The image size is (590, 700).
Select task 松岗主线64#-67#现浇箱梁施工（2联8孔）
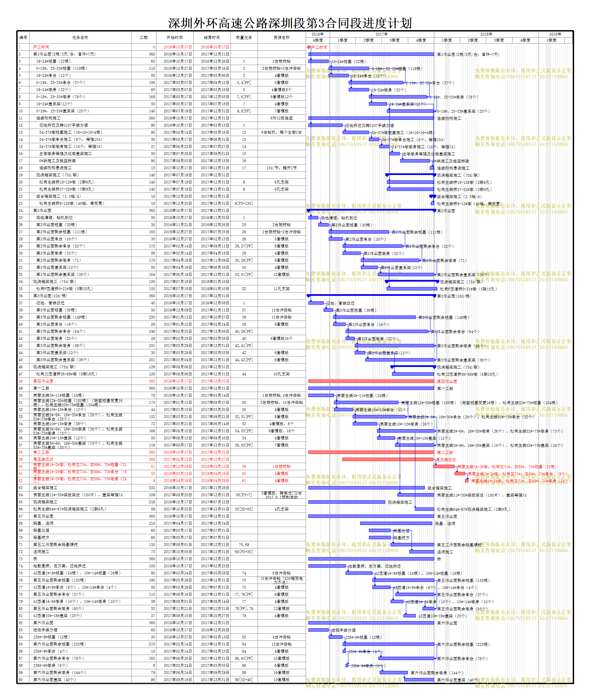pos(70,509)
